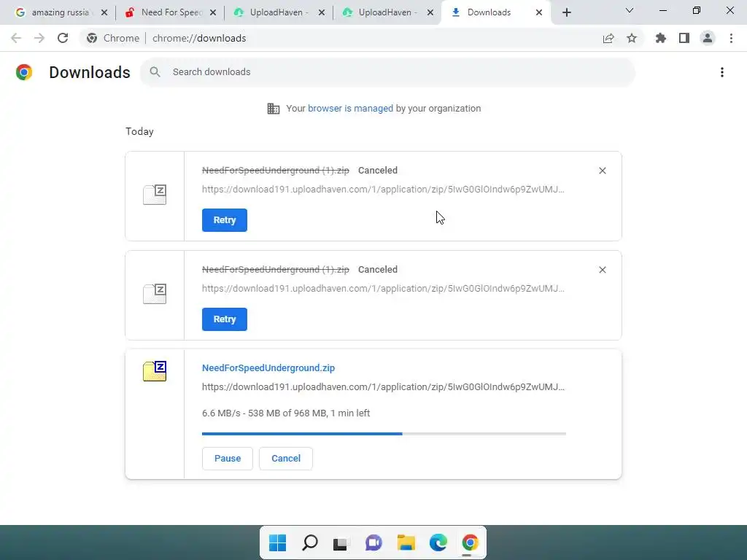Viewport: 747px width, 560px height.
Task: Click the download progress bar
Action: click(384, 434)
